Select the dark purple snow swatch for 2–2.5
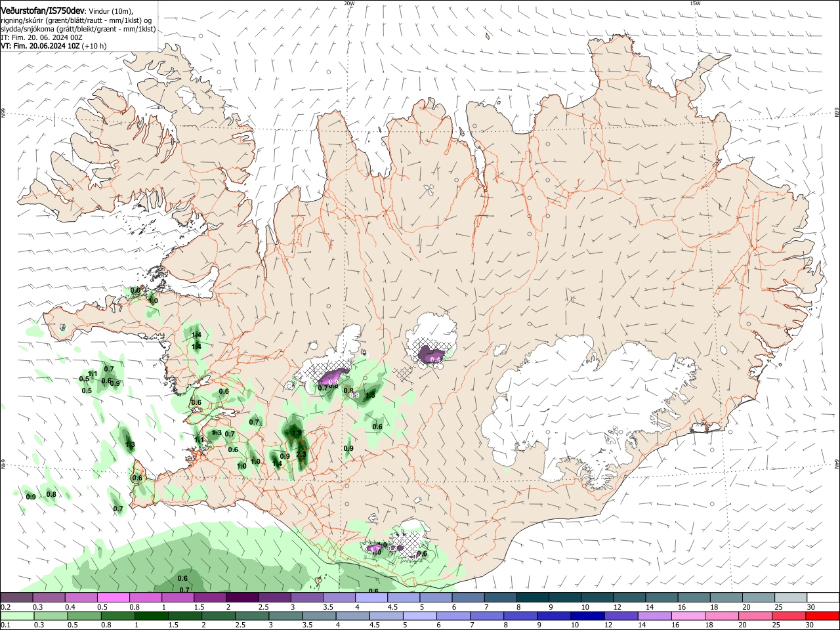Viewport: 840px width, 630px height. (x=242, y=598)
